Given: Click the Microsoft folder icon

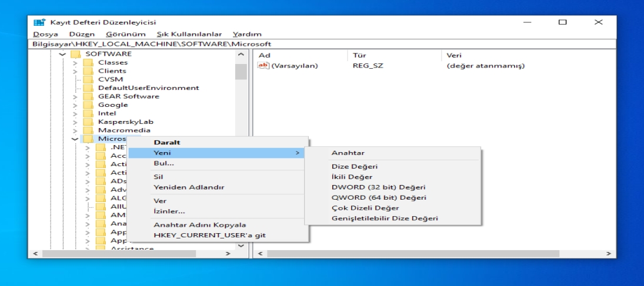Looking at the screenshot, I should point(88,139).
